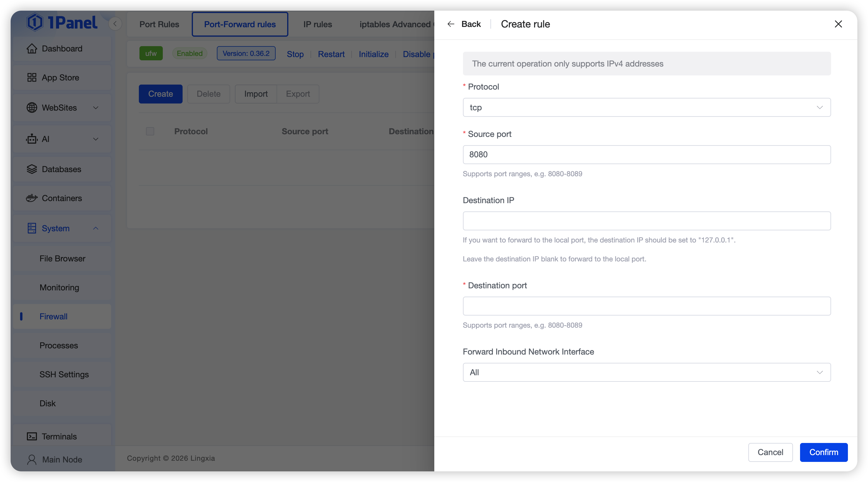Click the Containers docker whale icon

[32, 198]
